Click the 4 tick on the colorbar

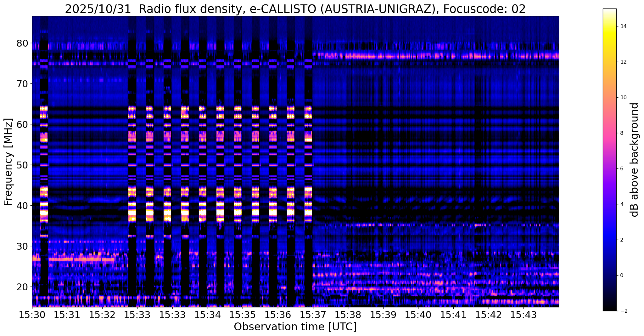[x=622, y=204]
